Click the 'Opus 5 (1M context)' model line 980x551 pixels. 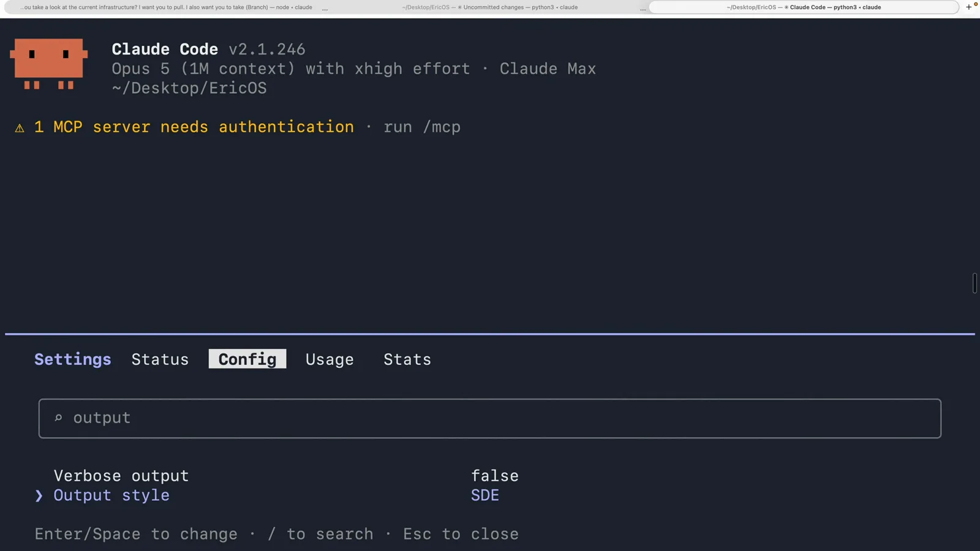pos(353,69)
